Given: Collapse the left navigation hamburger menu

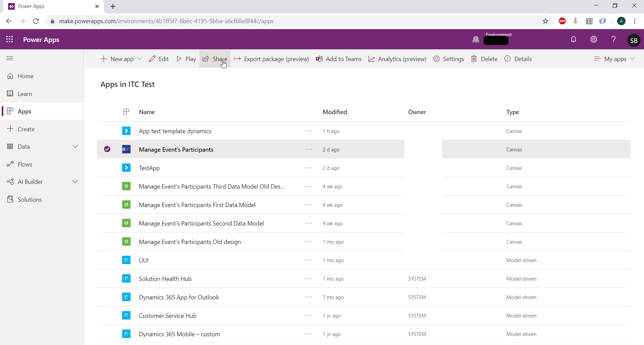Looking at the screenshot, I should tap(10, 58).
